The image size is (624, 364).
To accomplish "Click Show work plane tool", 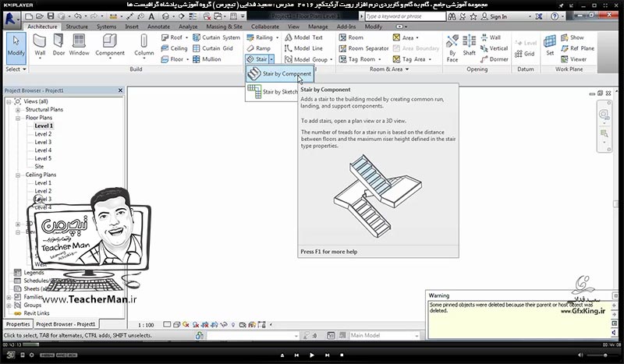I will [x=573, y=37].
